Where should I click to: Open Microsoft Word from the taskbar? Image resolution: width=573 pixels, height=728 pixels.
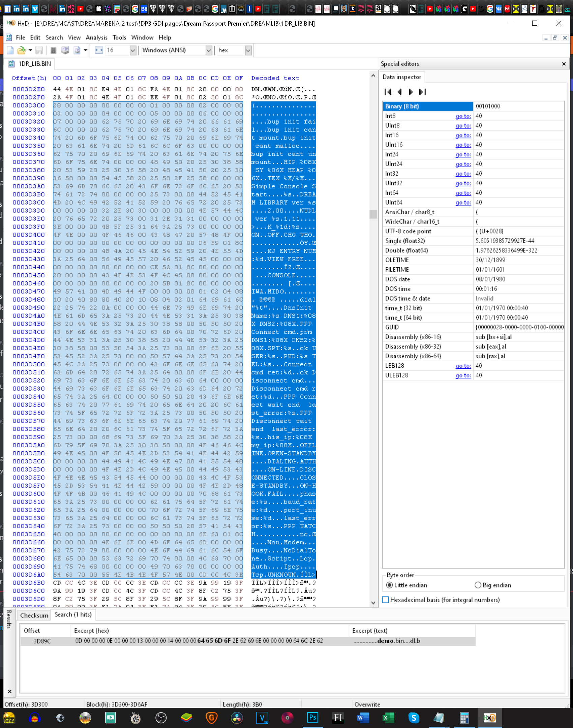coord(363,718)
